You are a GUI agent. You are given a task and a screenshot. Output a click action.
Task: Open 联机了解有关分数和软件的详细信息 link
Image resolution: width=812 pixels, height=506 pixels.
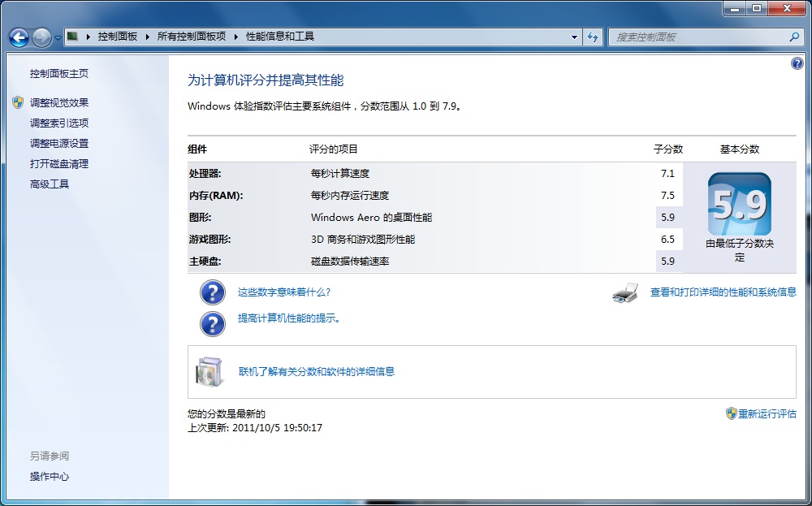coord(317,371)
